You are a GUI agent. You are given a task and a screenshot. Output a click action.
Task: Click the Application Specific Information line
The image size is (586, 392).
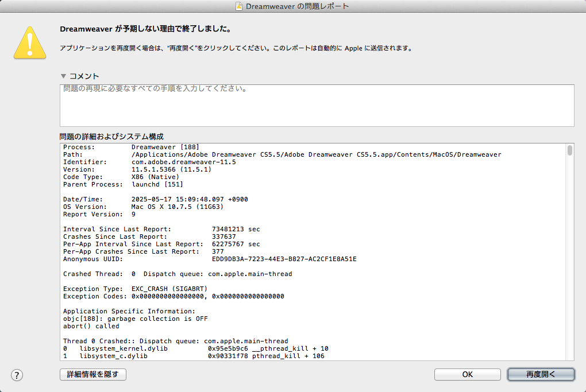[129, 311]
